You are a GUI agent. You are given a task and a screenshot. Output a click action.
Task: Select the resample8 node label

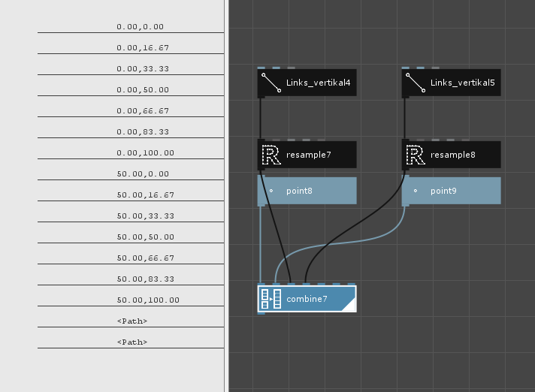pyautogui.click(x=453, y=155)
